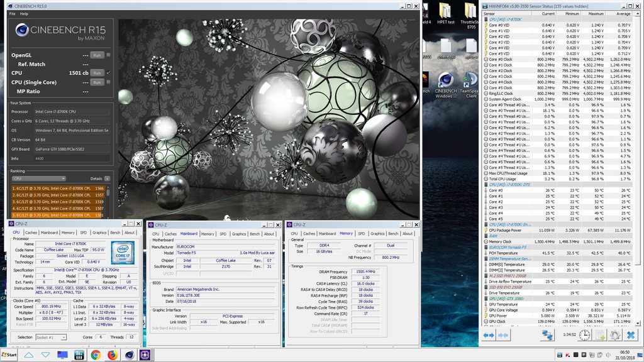Run the OpenGL benchmark
The height and width of the screenshot is (362, 644).
pos(97,55)
